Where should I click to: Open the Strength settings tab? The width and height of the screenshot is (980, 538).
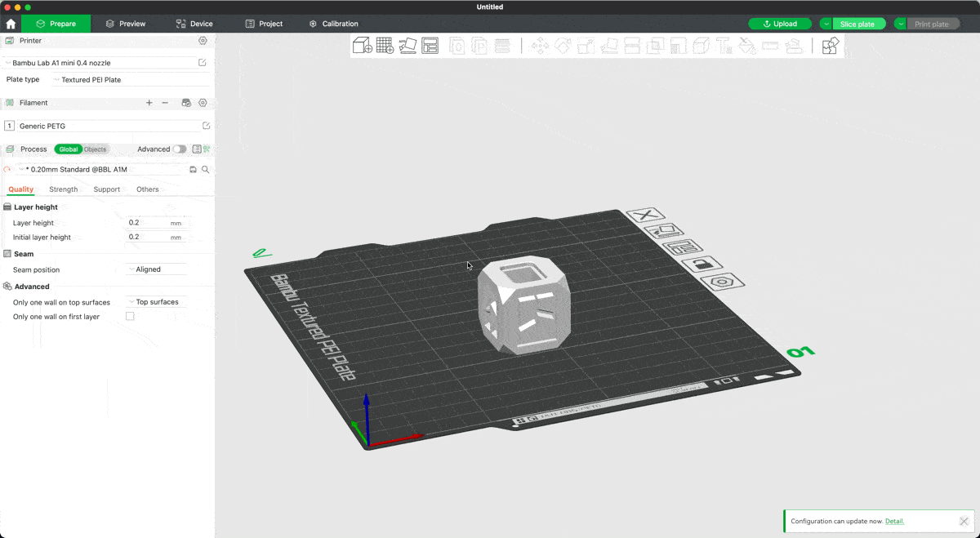pyautogui.click(x=64, y=189)
